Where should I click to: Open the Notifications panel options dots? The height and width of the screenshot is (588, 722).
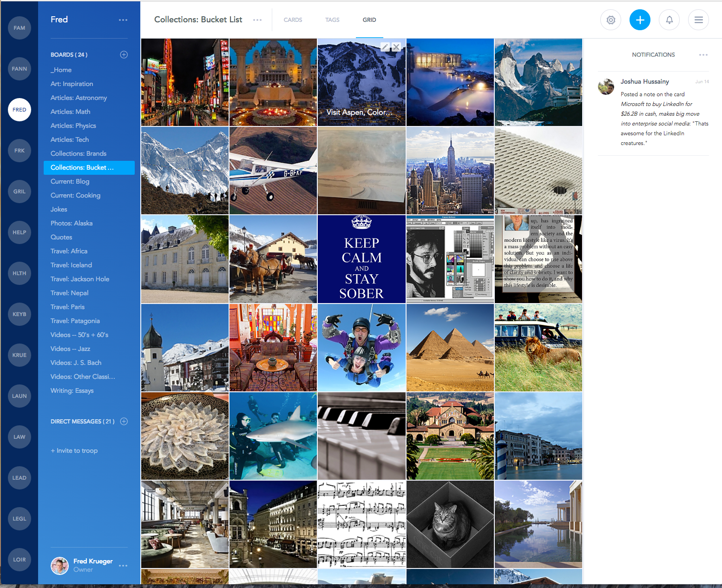click(703, 55)
